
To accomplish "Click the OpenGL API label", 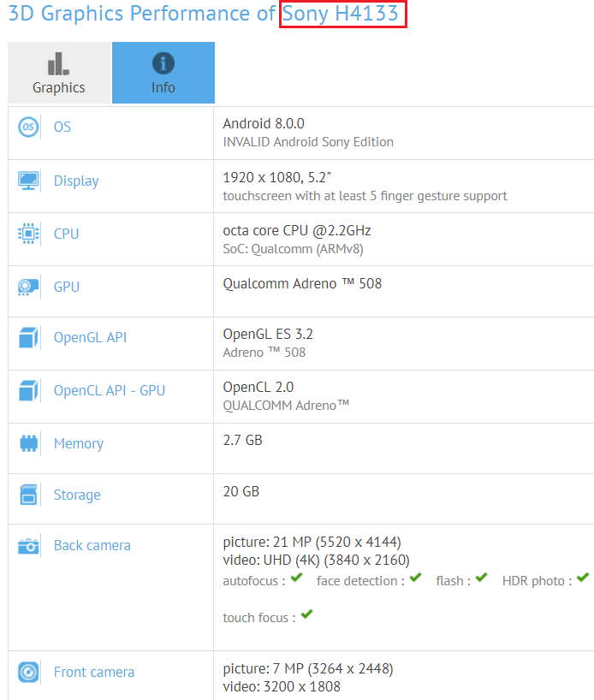I will (90, 337).
